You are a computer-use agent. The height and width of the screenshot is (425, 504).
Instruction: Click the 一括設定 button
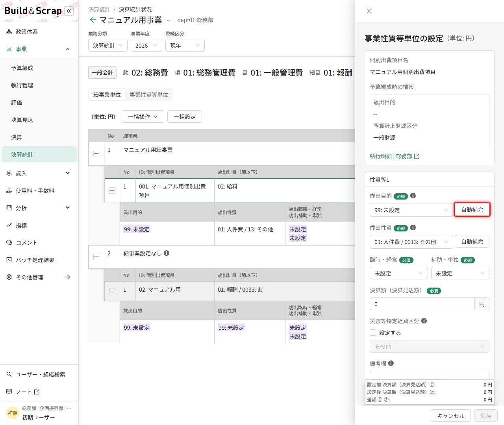pyautogui.click(x=185, y=116)
